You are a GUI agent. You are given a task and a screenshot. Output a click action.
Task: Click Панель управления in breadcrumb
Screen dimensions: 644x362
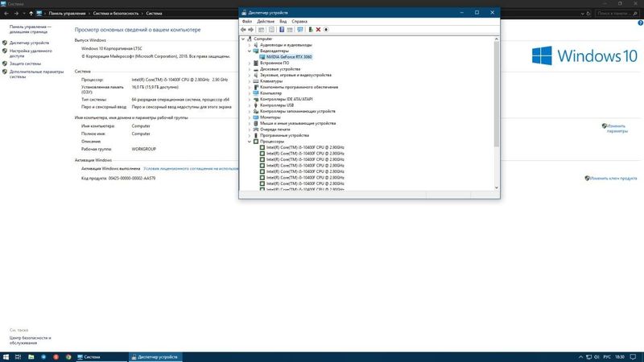67,14
